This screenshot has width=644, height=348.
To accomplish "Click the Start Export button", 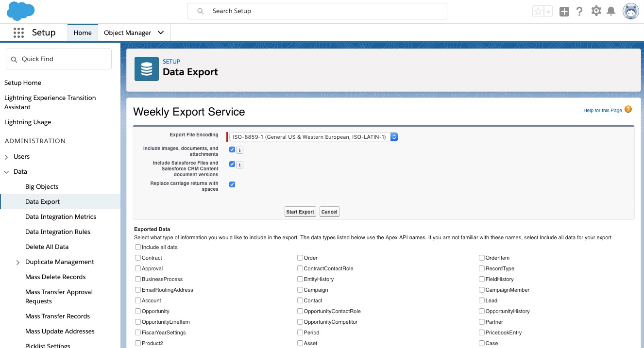I will coord(300,212).
